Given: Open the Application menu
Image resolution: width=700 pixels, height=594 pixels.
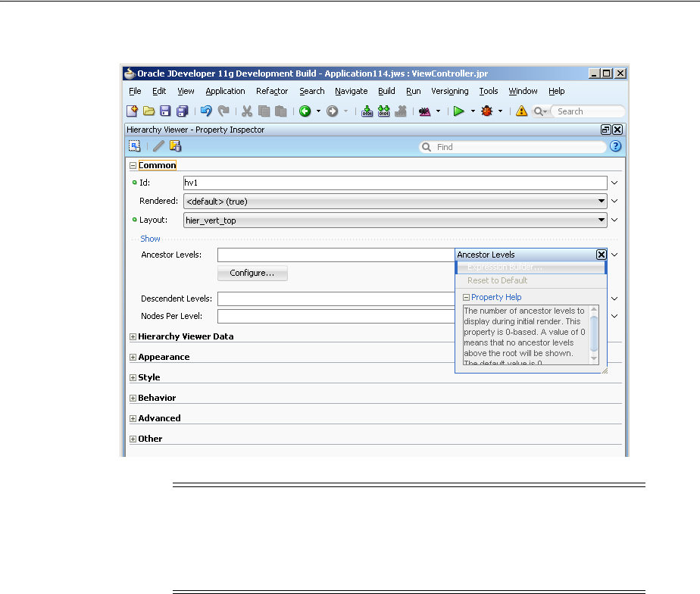Looking at the screenshot, I should tap(225, 91).
